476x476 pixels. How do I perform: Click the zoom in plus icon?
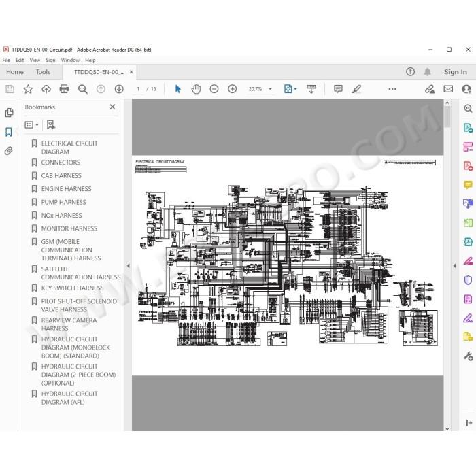pyautogui.click(x=233, y=89)
